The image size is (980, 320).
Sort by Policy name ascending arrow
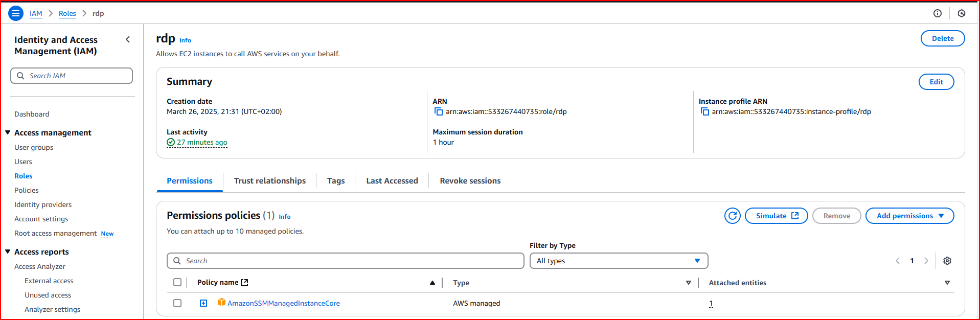[x=432, y=283]
